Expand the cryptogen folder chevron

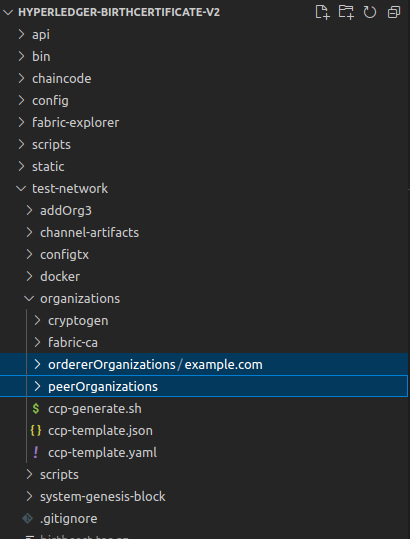pos(37,320)
